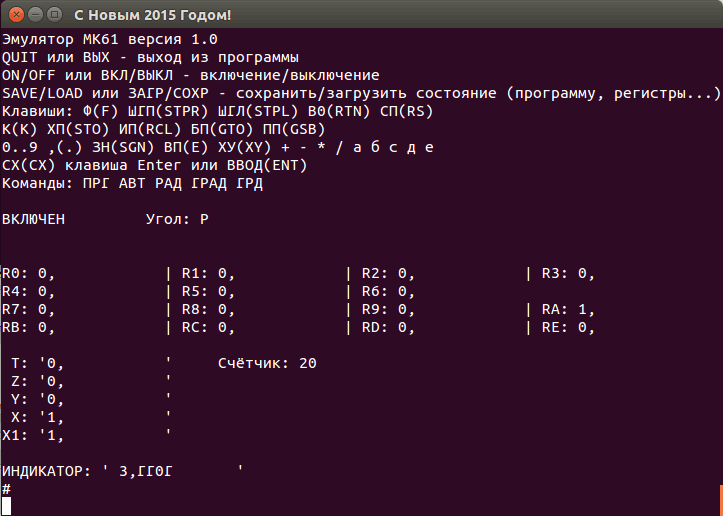Click the window title 'С Новым 2015 Годом!'
Viewport: 723px width, 516px height.
(151, 15)
